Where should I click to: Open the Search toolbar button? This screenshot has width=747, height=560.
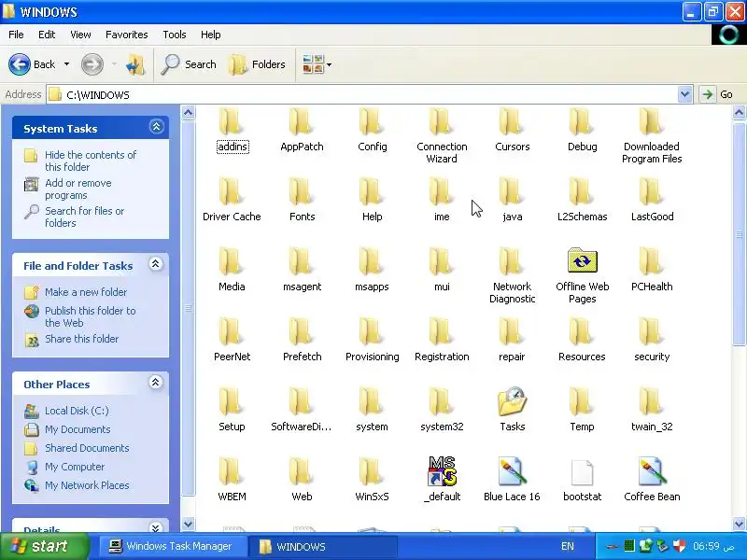pos(189,64)
